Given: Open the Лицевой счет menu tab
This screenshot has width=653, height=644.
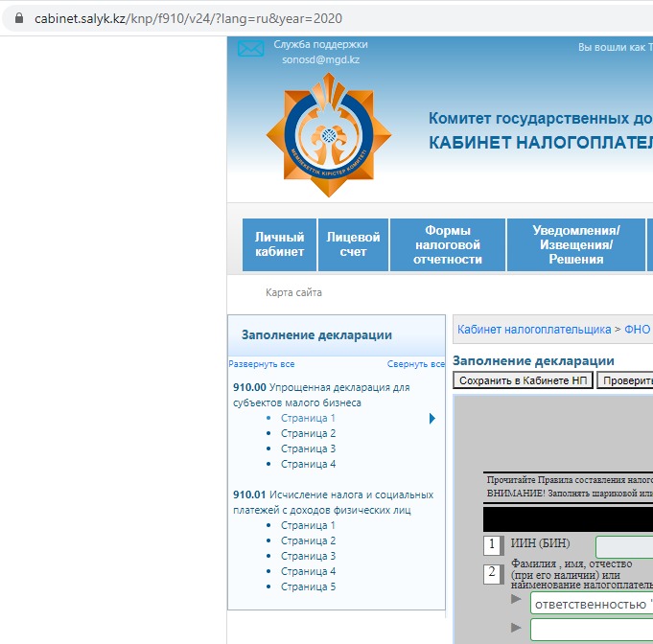Looking at the screenshot, I should (x=353, y=245).
